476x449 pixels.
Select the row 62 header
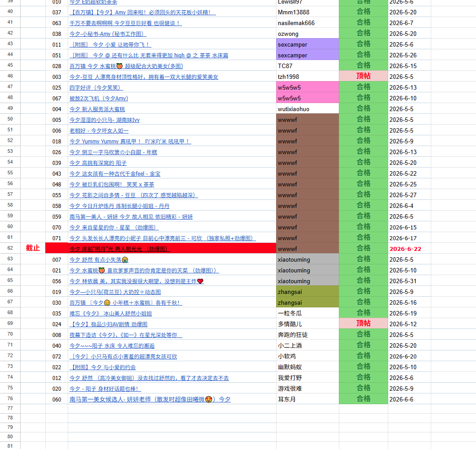click(x=10, y=248)
